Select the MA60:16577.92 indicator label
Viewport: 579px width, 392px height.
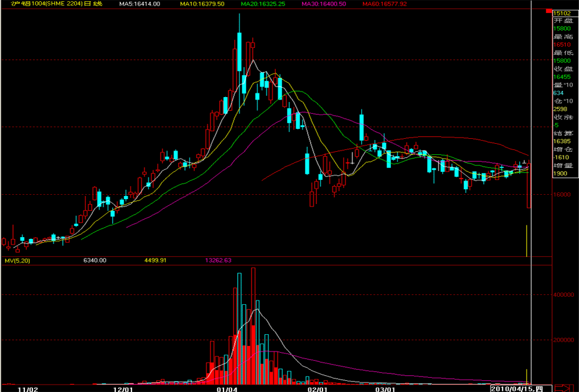pos(384,4)
